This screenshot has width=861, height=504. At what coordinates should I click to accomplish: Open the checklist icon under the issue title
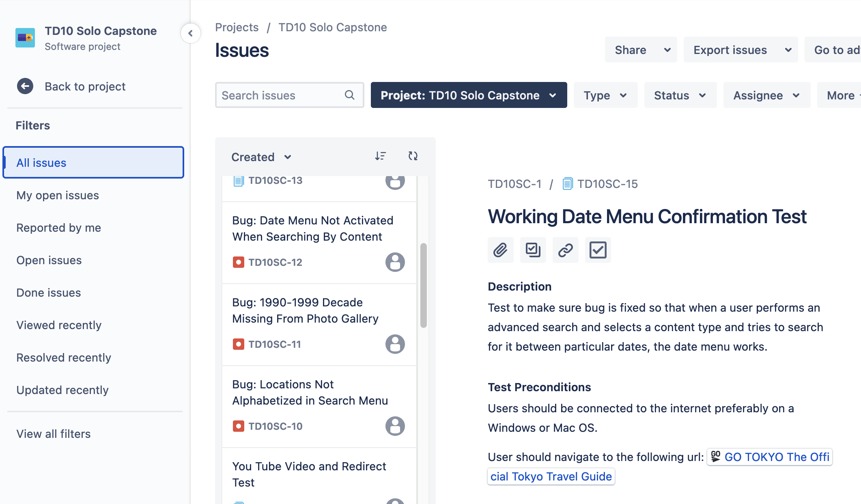(x=598, y=250)
